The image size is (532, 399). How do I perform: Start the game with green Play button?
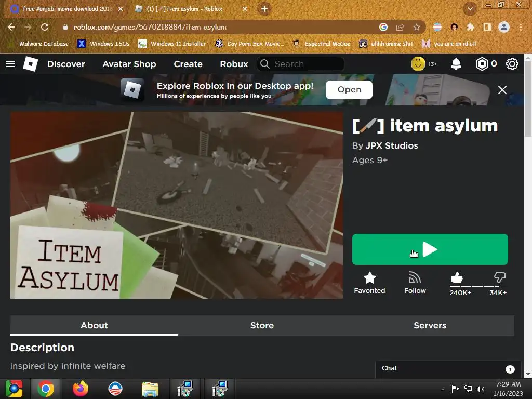point(430,249)
